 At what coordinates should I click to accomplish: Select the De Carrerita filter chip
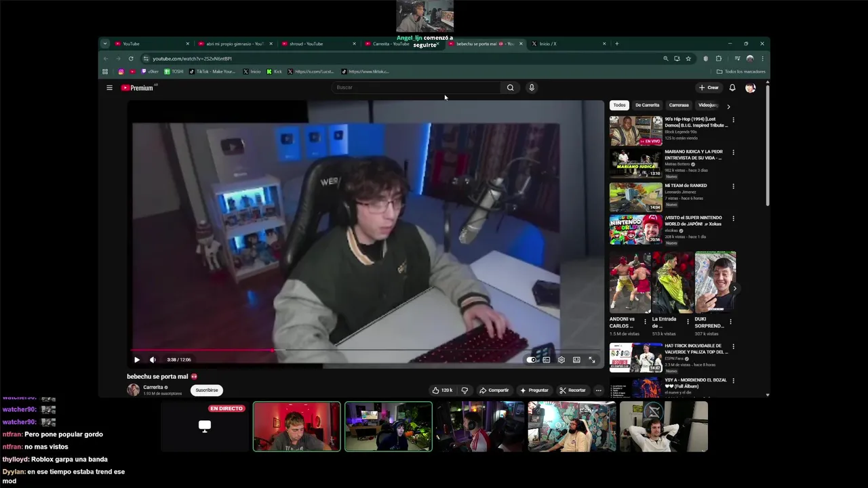click(647, 105)
